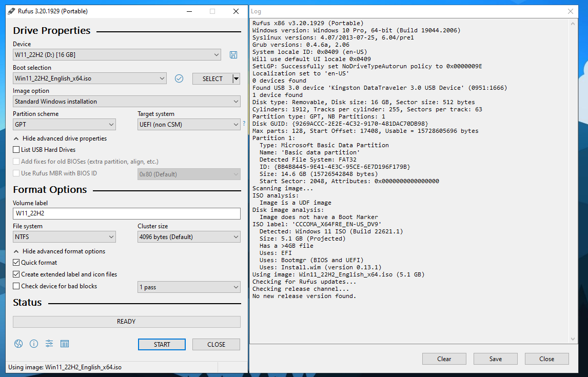Enable Check device for bad blocks
The width and height of the screenshot is (588, 377).
(x=16, y=286)
